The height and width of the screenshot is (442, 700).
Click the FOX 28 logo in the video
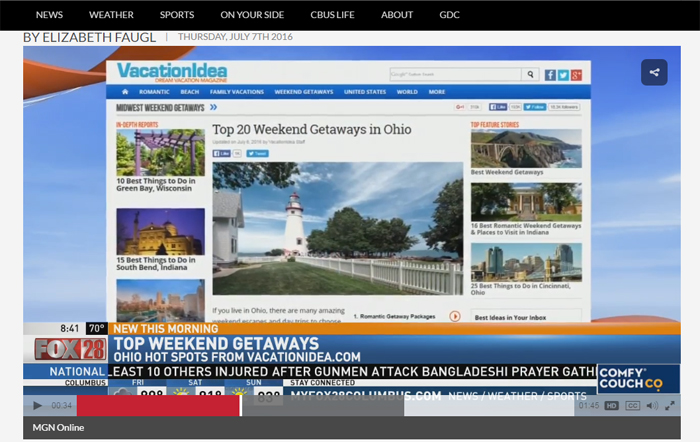tap(71, 349)
